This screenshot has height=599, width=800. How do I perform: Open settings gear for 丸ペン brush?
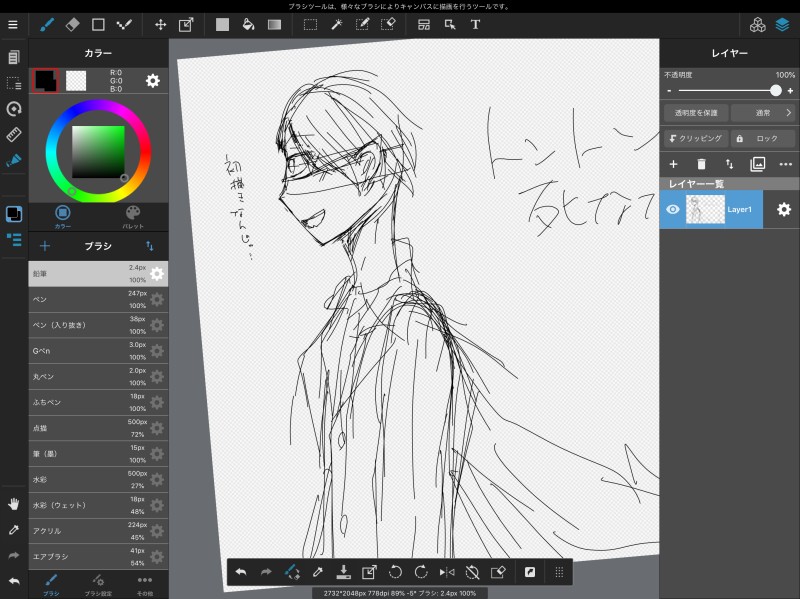click(x=157, y=377)
